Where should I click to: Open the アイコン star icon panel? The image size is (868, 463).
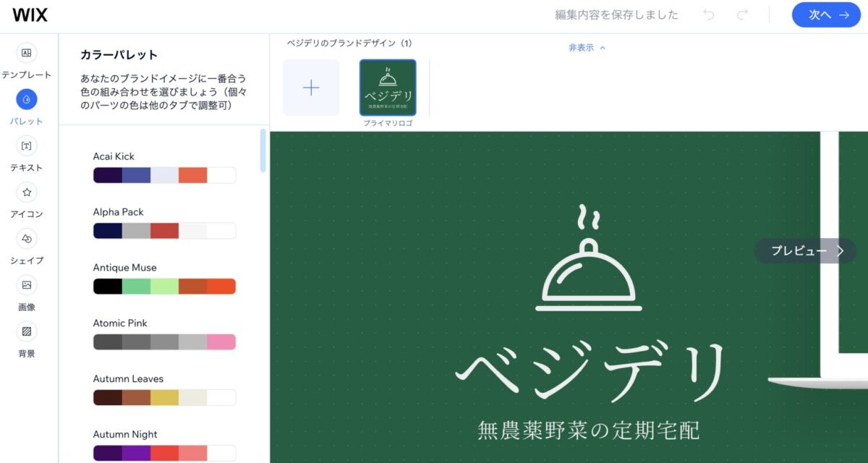pos(27,192)
